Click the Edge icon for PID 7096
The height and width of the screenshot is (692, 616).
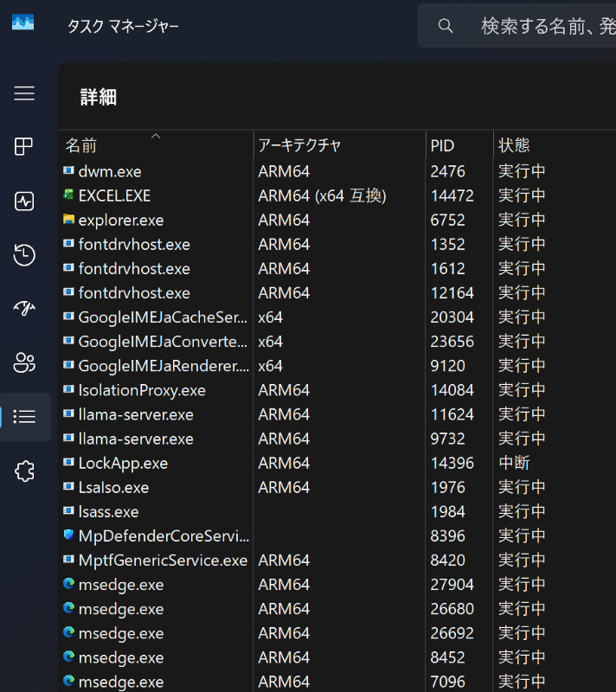68,681
